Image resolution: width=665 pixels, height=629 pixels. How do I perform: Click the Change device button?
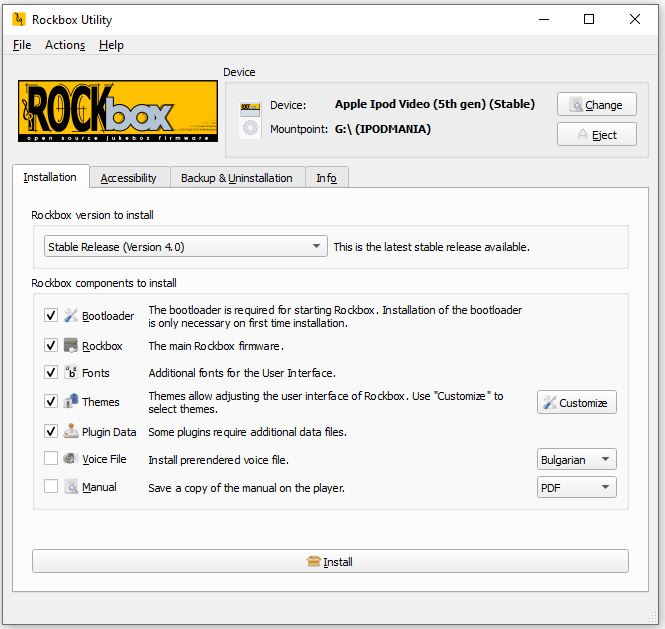pos(596,105)
